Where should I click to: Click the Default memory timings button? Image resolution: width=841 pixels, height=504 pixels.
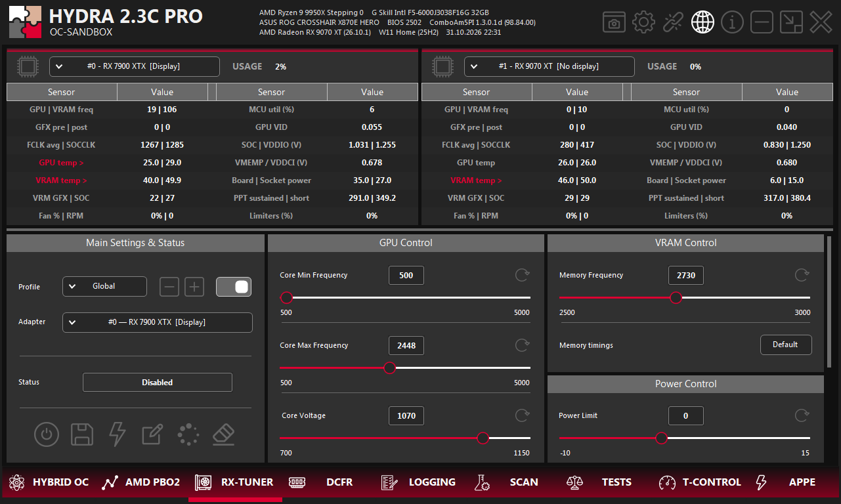pyautogui.click(x=786, y=345)
